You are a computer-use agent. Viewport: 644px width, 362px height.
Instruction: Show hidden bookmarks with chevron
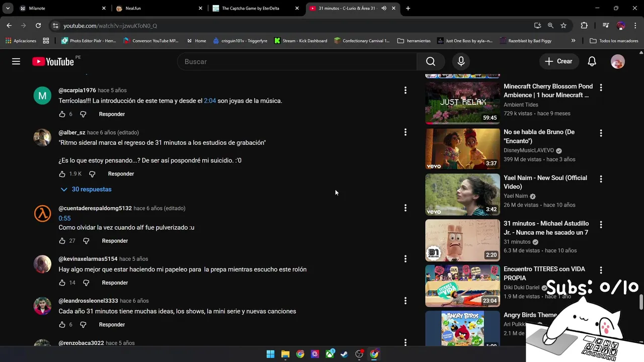pos(573,41)
